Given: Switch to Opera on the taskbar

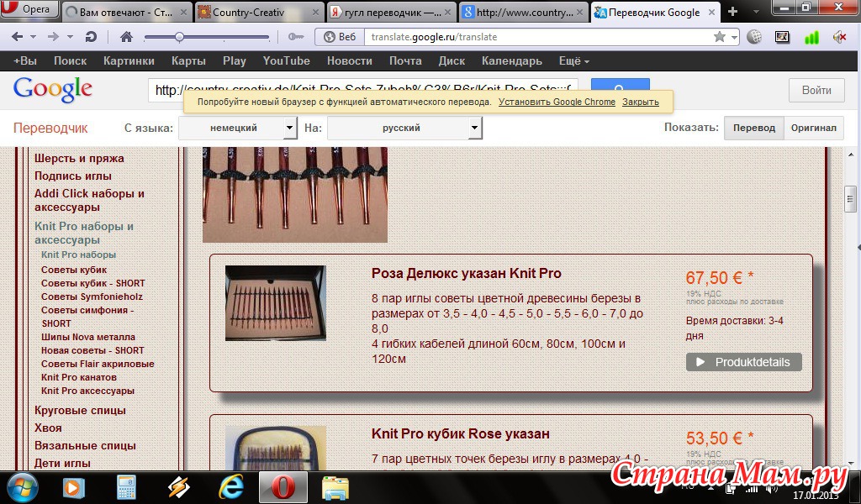Looking at the screenshot, I should [x=283, y=487].
